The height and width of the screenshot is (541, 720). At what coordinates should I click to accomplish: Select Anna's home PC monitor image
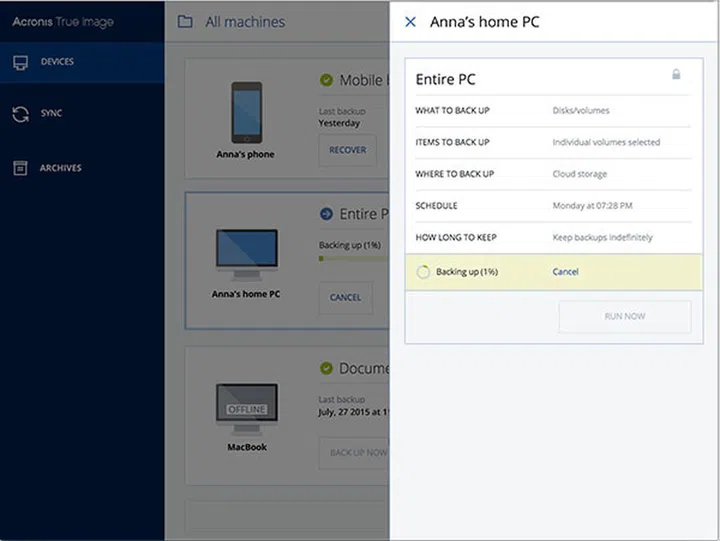pos(245,255)
